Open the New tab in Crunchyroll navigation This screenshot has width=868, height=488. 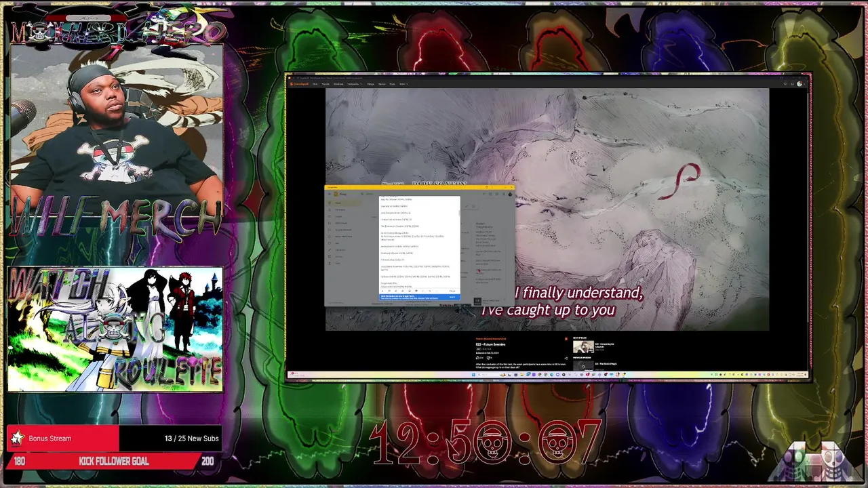pyautogui.click(x=315, y=84)
